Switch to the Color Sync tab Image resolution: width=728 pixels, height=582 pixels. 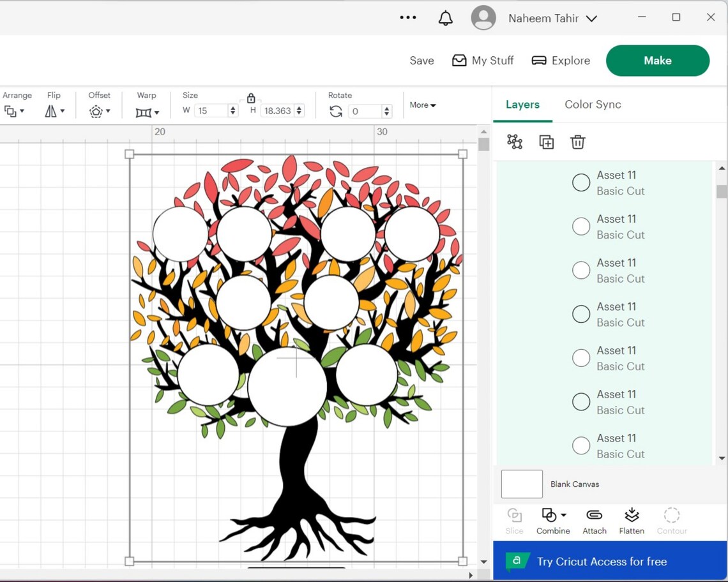[593, 104]
